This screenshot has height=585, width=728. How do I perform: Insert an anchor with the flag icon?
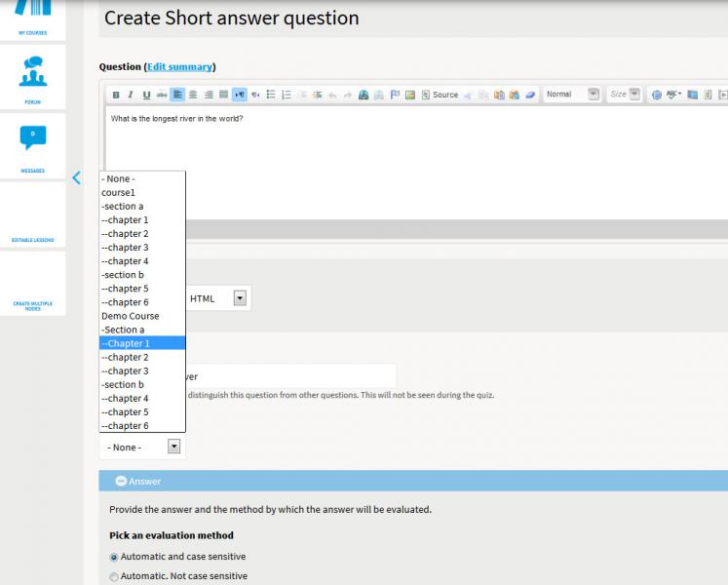coord(395,95)
